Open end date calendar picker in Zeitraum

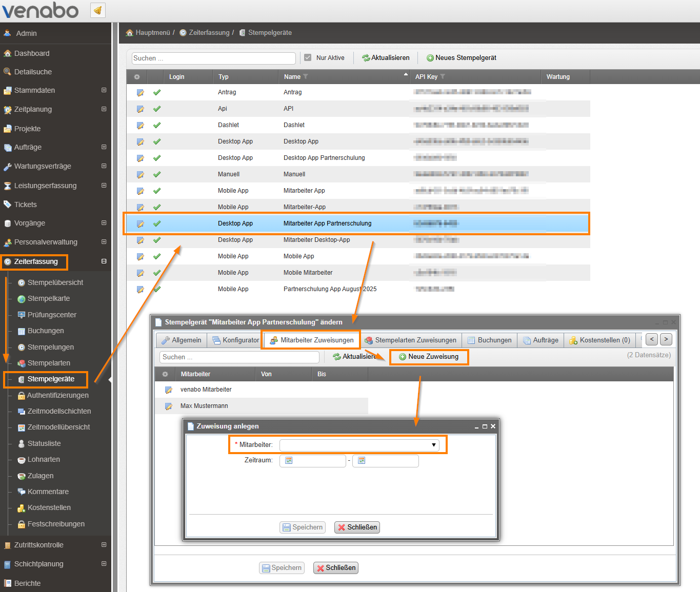click(x=362, y=461)
